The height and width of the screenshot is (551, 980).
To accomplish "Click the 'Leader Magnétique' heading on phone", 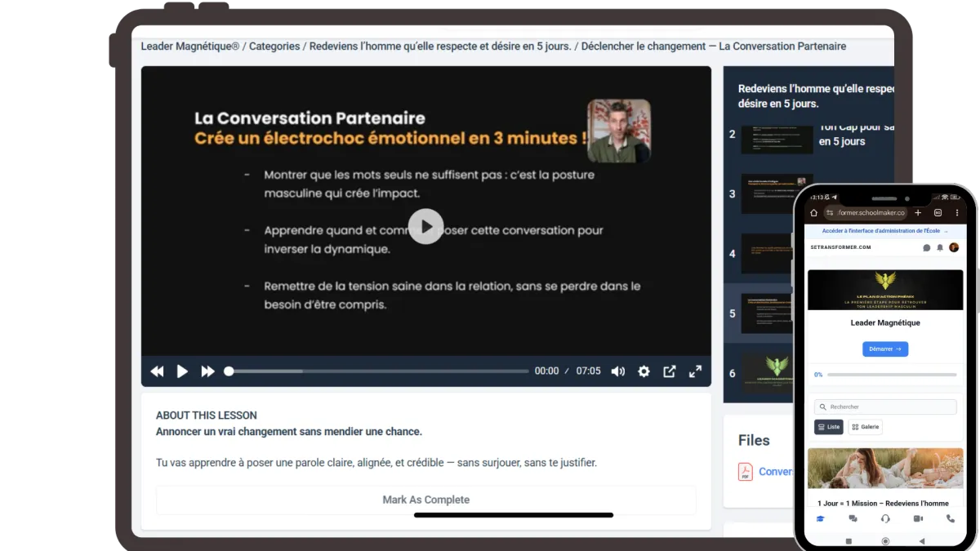I will coord(885,323).
